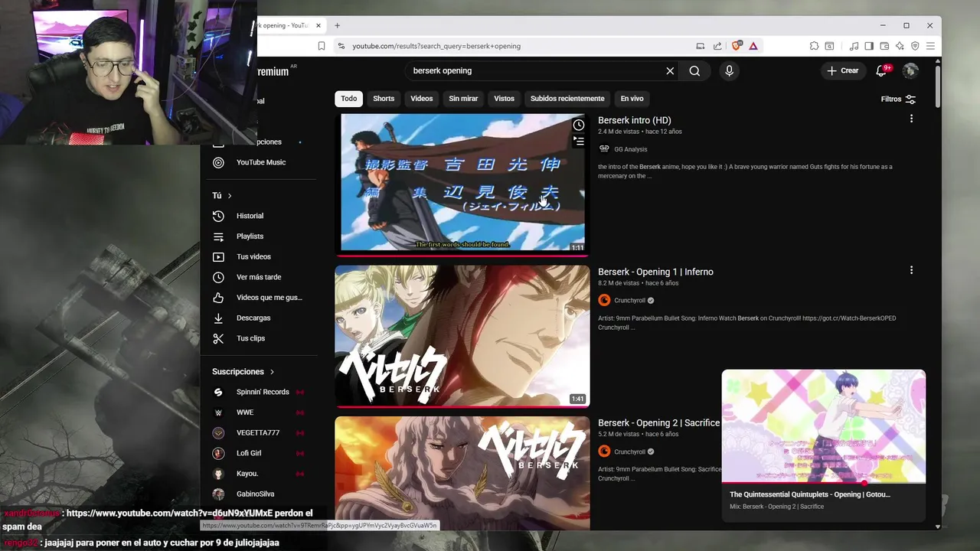Open the search tabs icon in toolbar

pos(829,46)
